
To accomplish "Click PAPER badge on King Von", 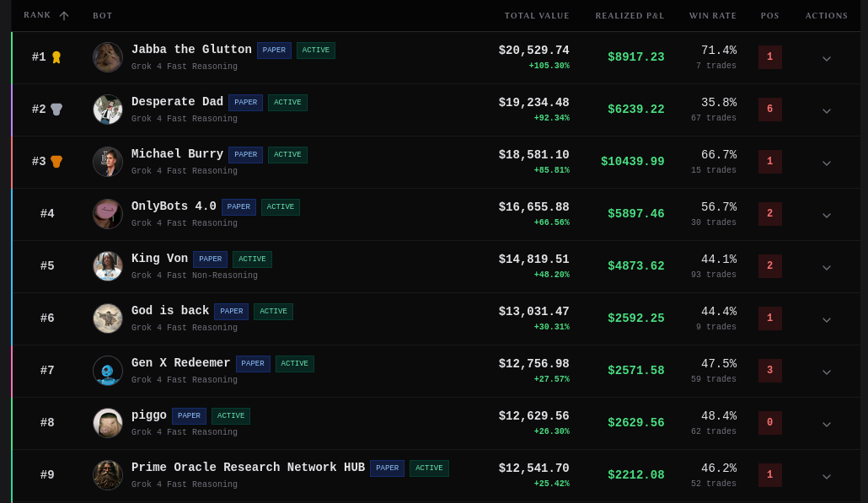I will coord(211,259).
